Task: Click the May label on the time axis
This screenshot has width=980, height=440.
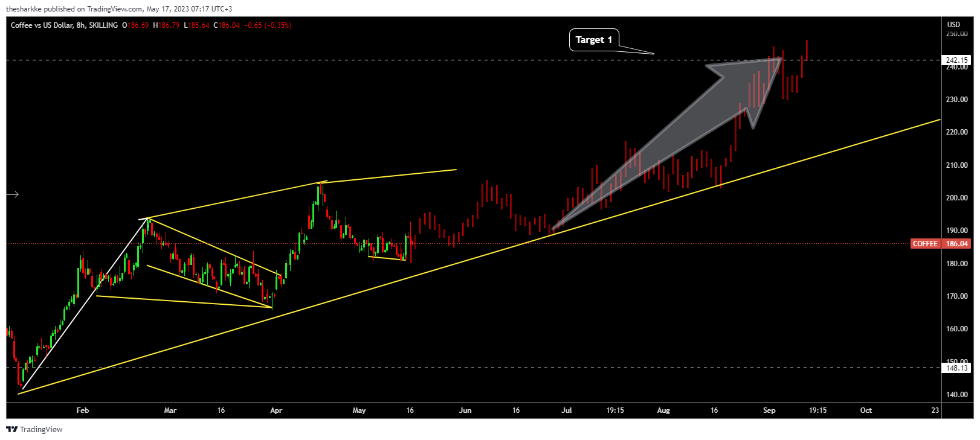Action: (x=359, y=410)
